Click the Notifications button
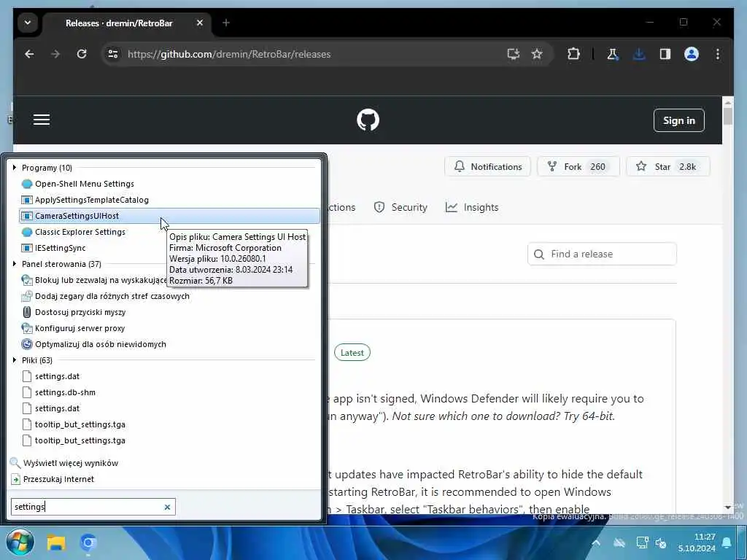 487,167
